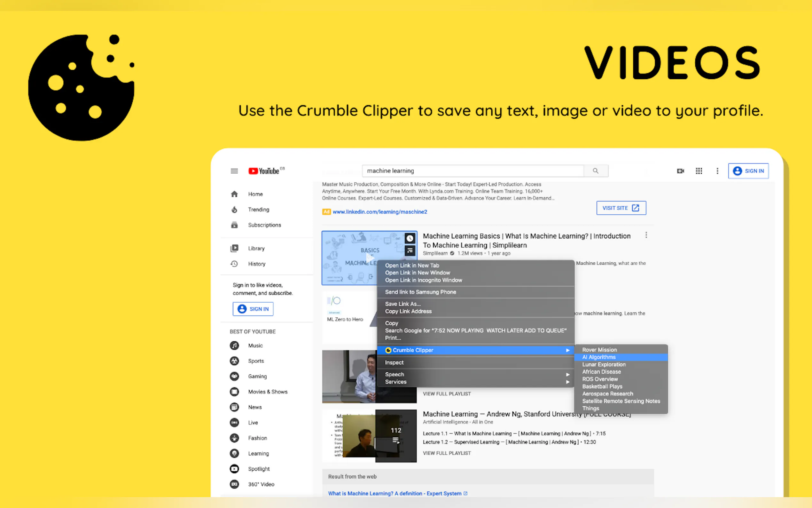Select AI Algorithms in Crumble submenu
The width and height of the screenshot is (812, 508).
pyautogui.click(x=621, y=357)
